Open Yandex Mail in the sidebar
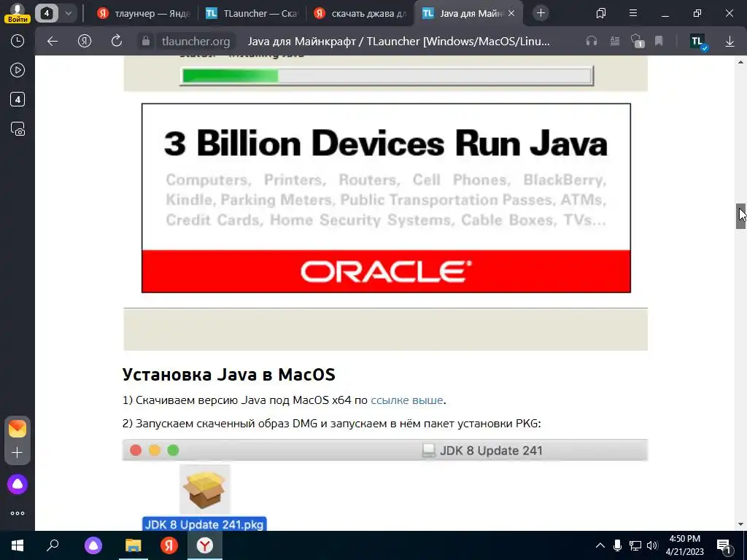The width and height of the screenshot is (747, 560). [x=18, y=429]
